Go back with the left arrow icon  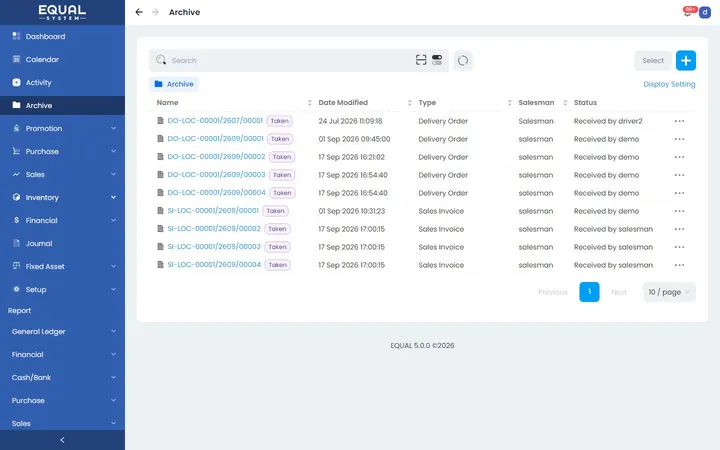[139, 12]
